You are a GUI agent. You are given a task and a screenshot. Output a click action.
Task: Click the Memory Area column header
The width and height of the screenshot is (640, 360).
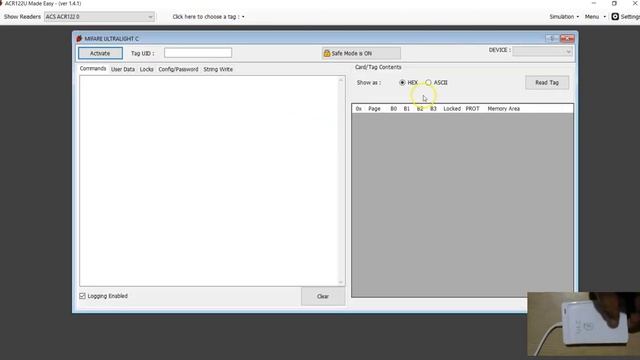point(503,109)
